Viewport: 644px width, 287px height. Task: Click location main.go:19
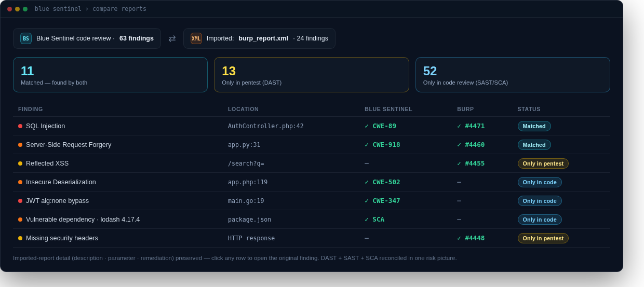coord(246,201)
